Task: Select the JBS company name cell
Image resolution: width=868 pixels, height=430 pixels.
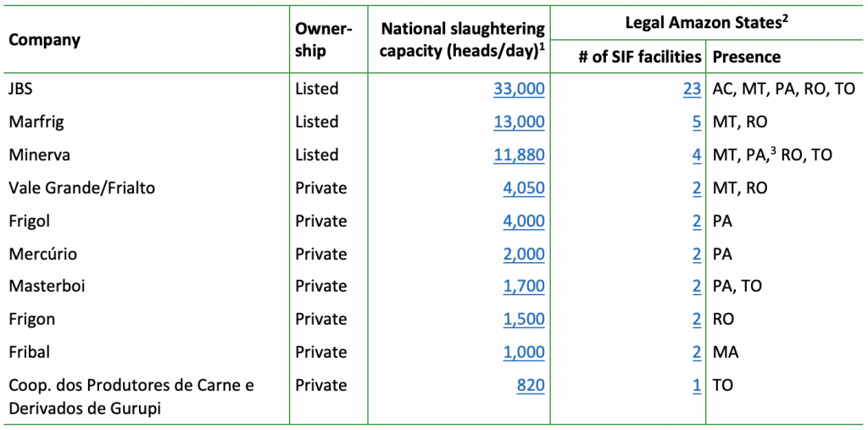Action: pyautogui.click(x=22, y=89)
